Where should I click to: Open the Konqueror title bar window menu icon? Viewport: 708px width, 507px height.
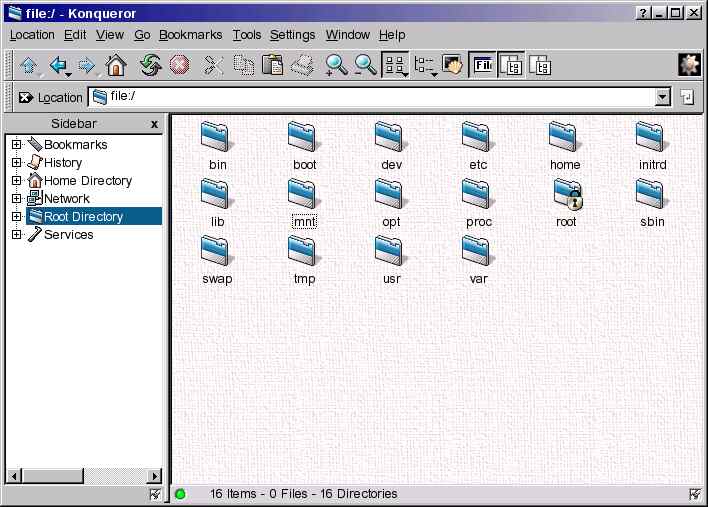[x=15, y=13]
